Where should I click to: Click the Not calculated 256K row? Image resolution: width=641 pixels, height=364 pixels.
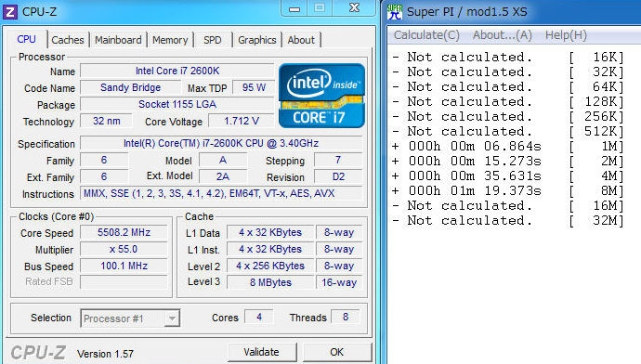(x=508, y=116)
